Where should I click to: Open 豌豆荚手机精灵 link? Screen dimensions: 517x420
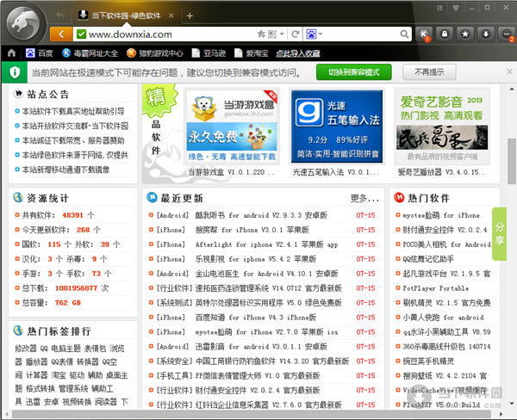428,361
